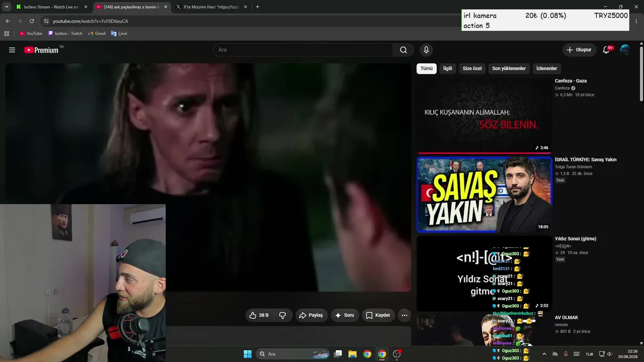Save the video with Kaydet
Viewport: 644px width, 362px height.
(x=378, y=315)
